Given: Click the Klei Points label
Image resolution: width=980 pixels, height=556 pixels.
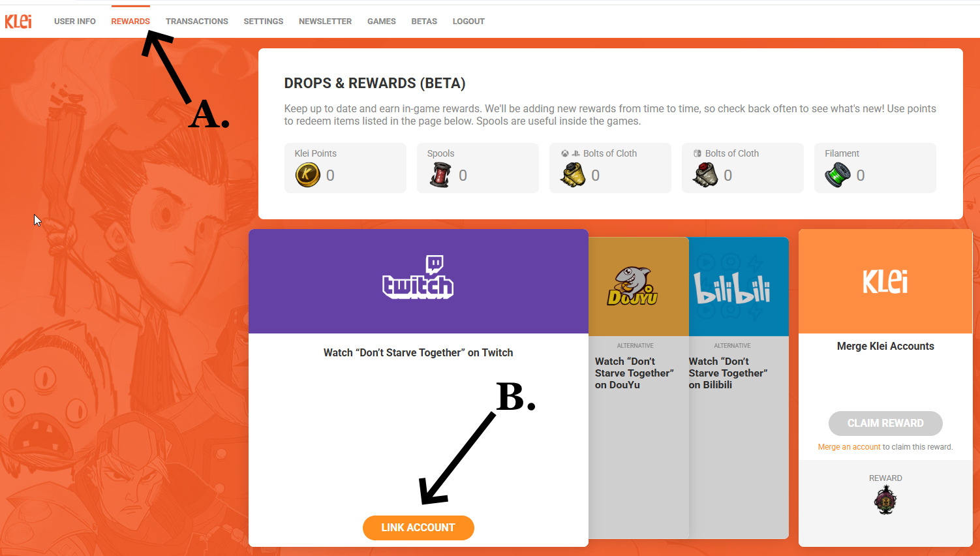Looking at the screenshot, I should 316,153.
